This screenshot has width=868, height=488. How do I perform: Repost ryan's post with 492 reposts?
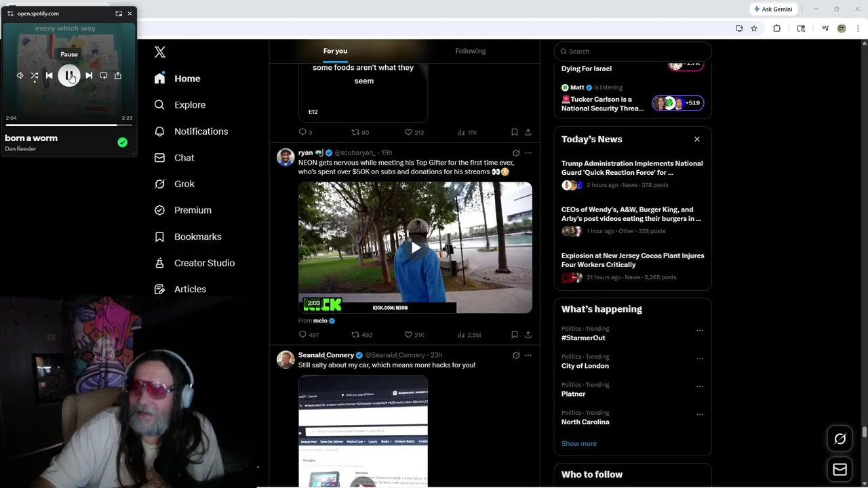point(361,335)
